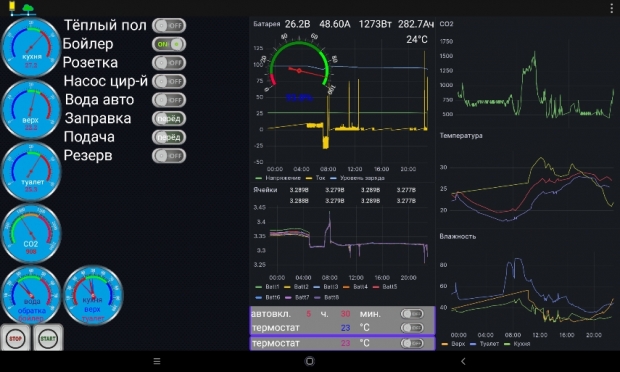This screenshot has width=620, height=372.
Task: Tap the вода обратка бойлер gauge
Action: click(31, 295)
